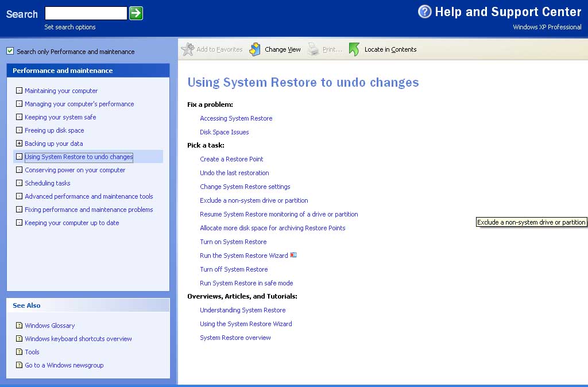
Task: Click Exclude a non-system drive or partition link
Action: (x=254, y=200)
